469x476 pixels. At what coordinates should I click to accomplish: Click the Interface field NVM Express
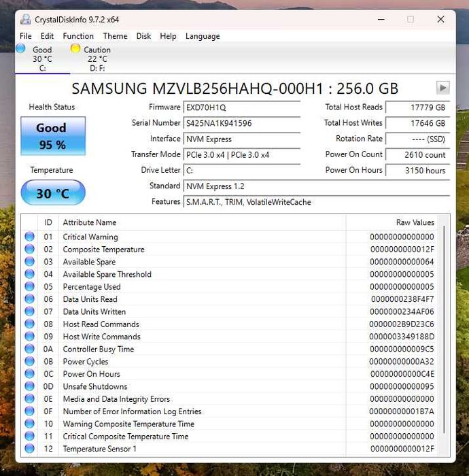tap(242, 139)
